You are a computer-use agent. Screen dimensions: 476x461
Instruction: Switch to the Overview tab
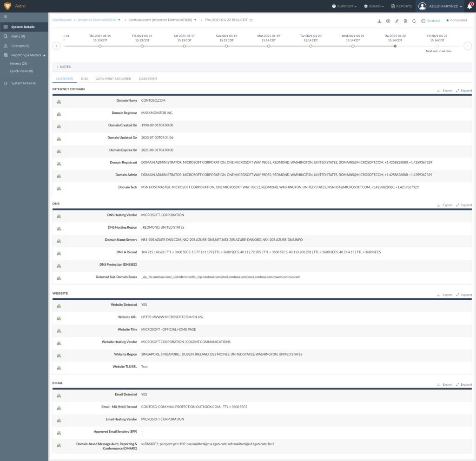(x=65, y=79)
